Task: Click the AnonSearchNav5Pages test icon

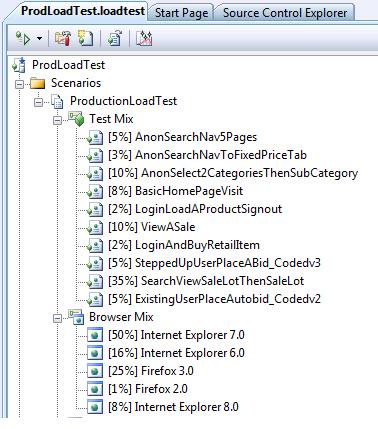Action: point(95,138)
